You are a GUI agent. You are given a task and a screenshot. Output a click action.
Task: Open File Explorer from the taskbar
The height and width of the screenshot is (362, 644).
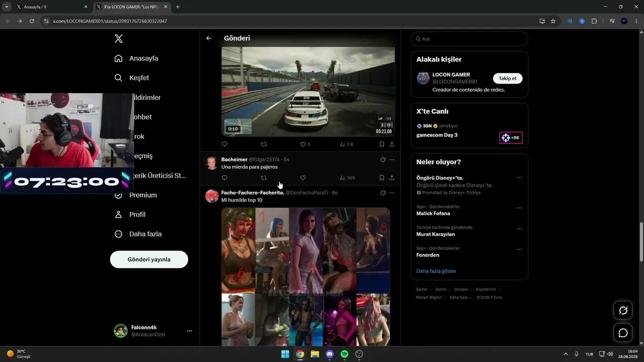pos(315,354)
